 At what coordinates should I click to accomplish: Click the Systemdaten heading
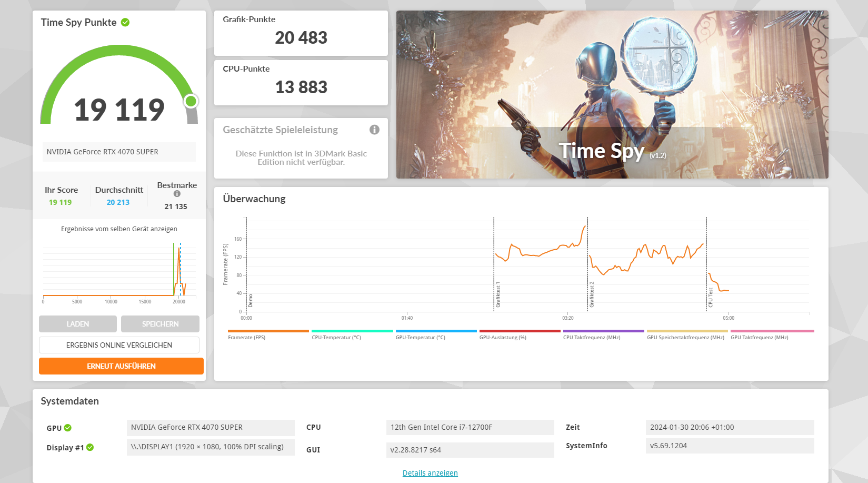70,401
